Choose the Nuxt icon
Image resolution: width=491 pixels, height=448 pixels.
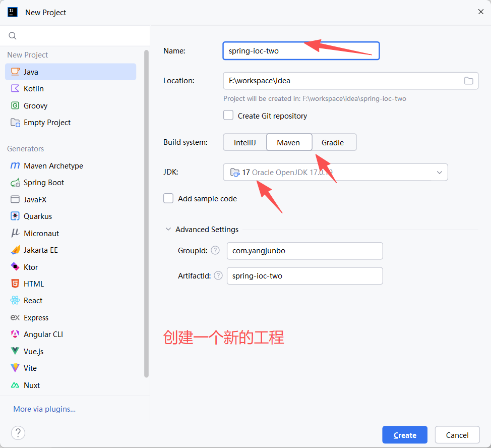tap(15, 385)
